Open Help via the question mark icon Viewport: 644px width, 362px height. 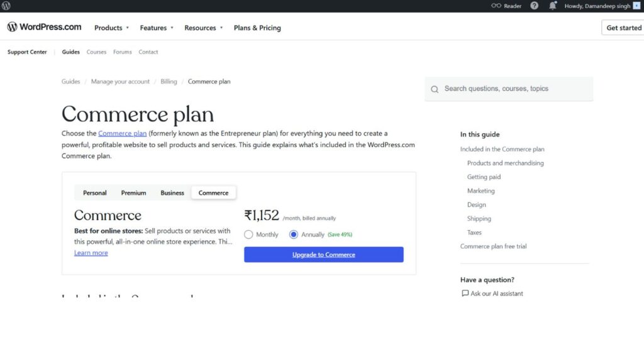[x=534, y=6]
